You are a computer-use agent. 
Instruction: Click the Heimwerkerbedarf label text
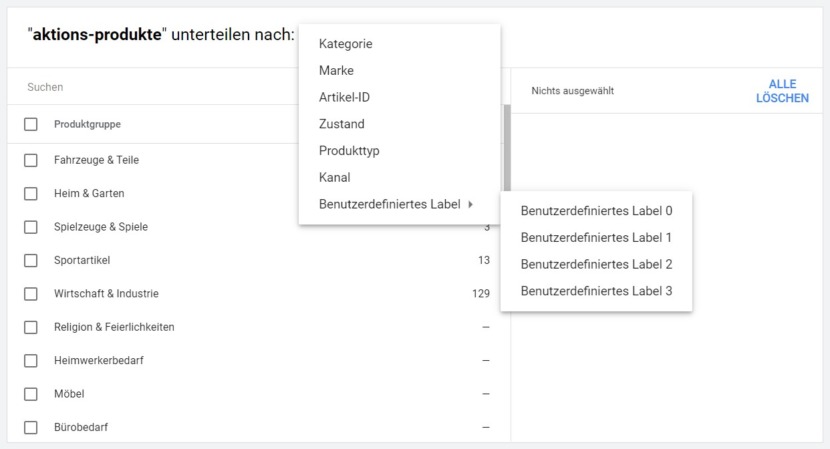98,361
